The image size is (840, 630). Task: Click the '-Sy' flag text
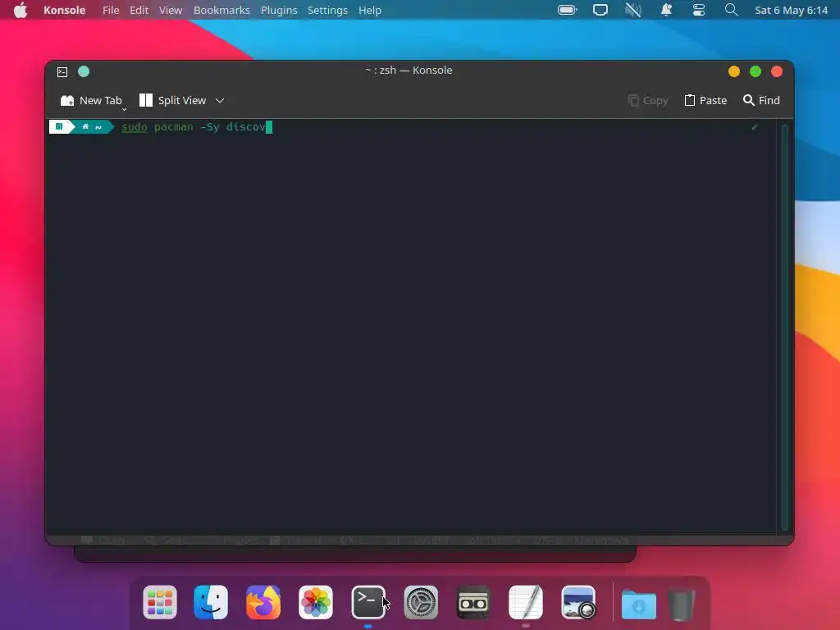pos(209,127)
